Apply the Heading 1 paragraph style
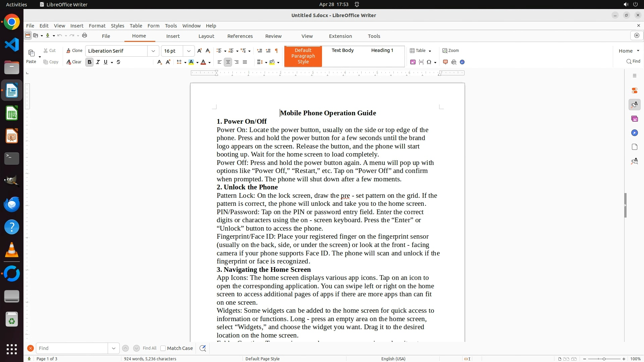644x362 pixels. point(382,50)
